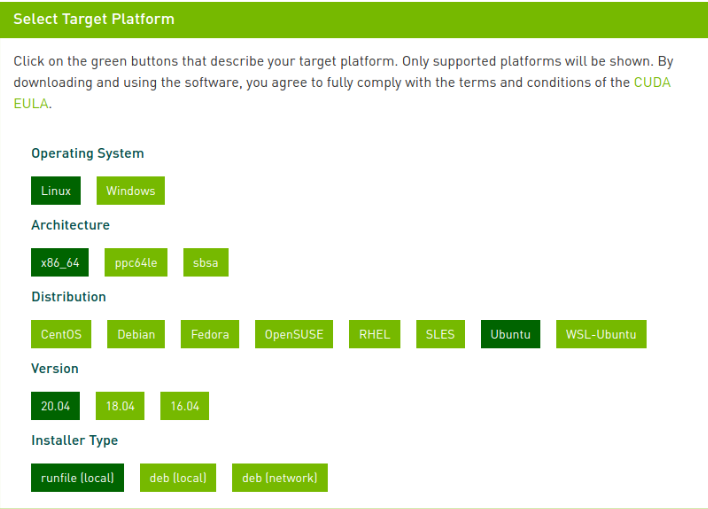Click the Architecture section label
The height and width of the screenshot is (509, 708).
point(70,225)
